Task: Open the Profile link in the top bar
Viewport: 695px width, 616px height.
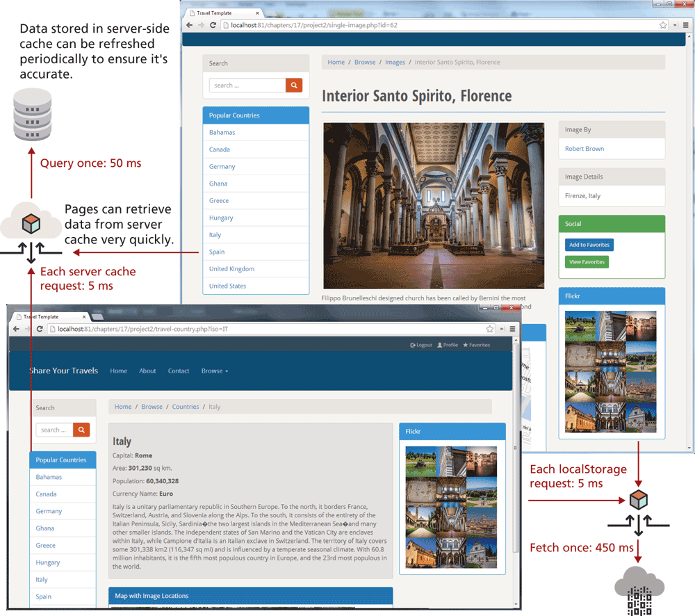Action: click(448, 345)
